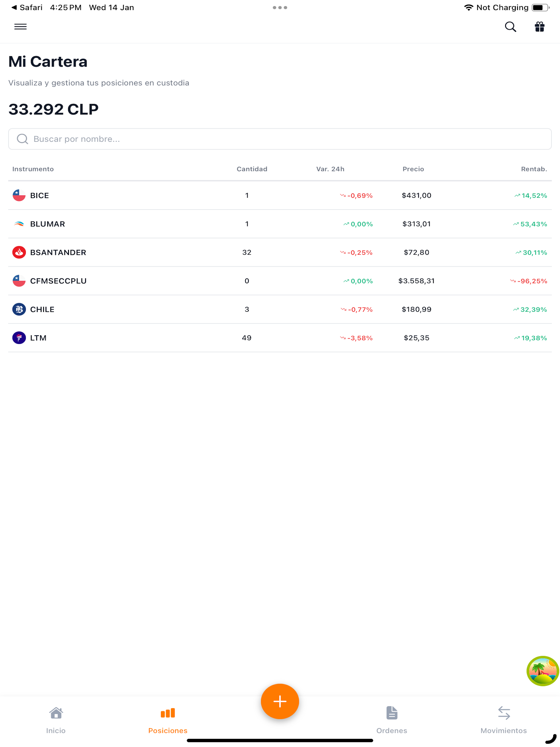Tap the Wi-Fi status icon
Image resolution: width=560 pixels, height=747 pixels.
coord(468,7)
